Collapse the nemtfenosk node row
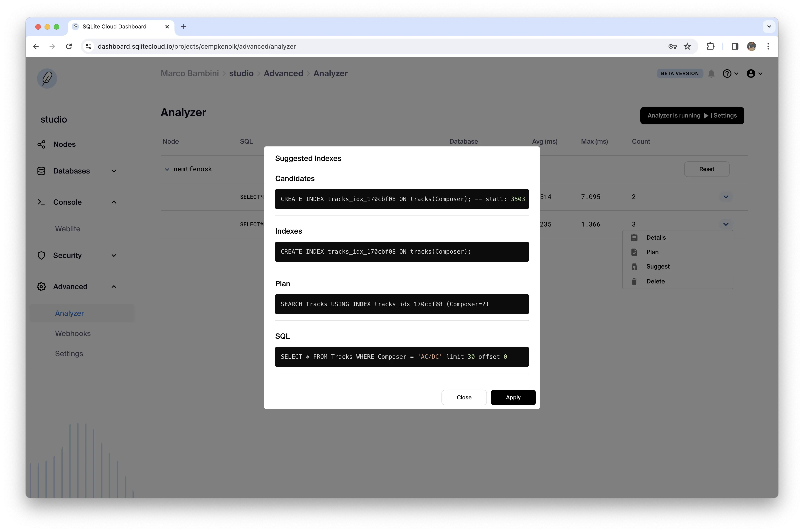 [167, 169]
